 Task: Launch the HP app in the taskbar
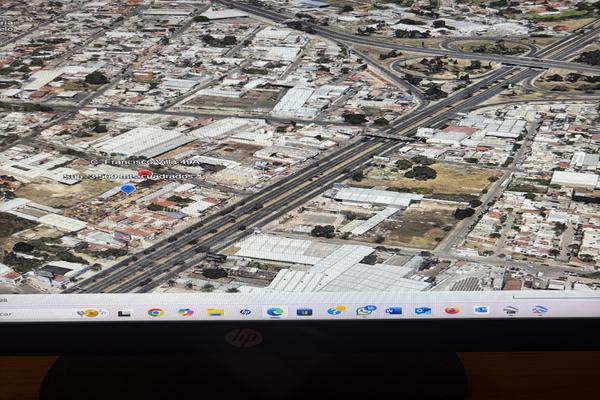245,312
